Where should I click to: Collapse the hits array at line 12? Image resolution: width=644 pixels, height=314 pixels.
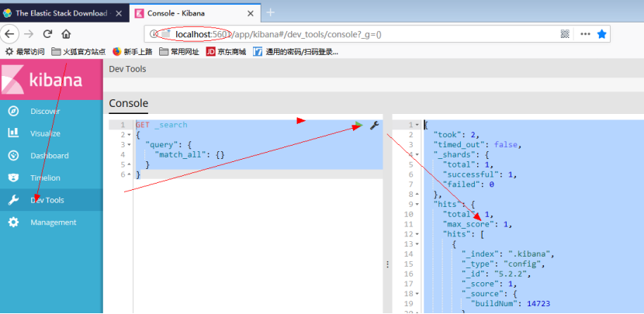[x=417, y=234]
